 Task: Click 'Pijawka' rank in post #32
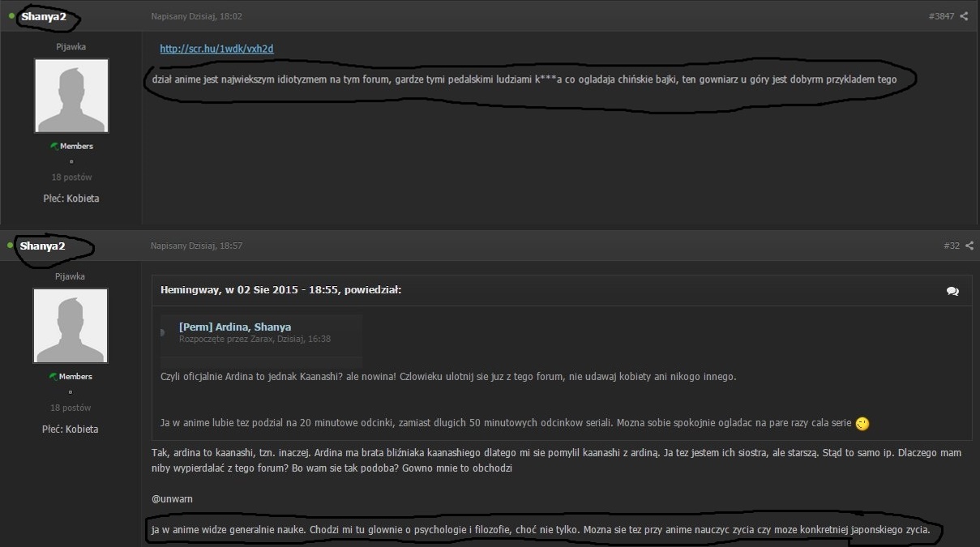(71, 276)
